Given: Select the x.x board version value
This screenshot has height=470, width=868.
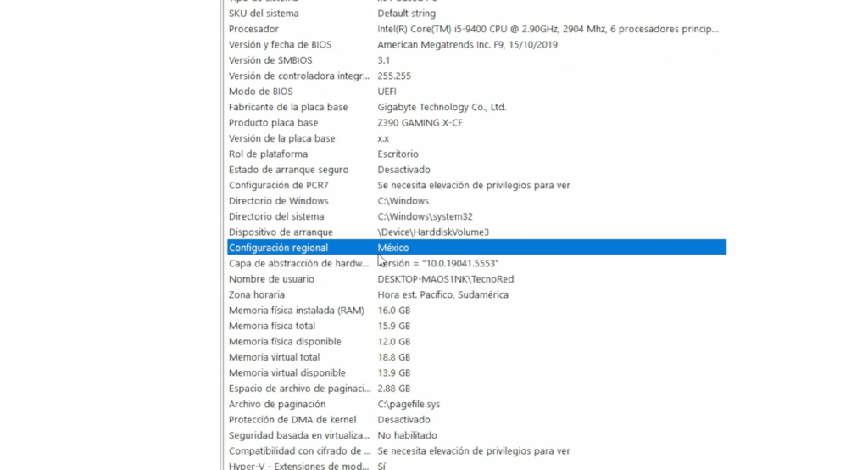Looking at the screenshot, I should (383, 138).
